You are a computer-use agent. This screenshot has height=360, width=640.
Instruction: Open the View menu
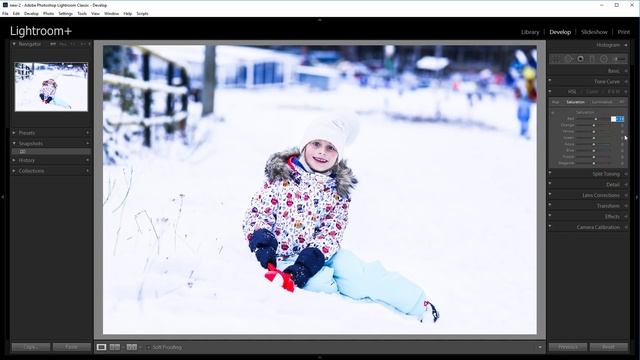point(95,13)
